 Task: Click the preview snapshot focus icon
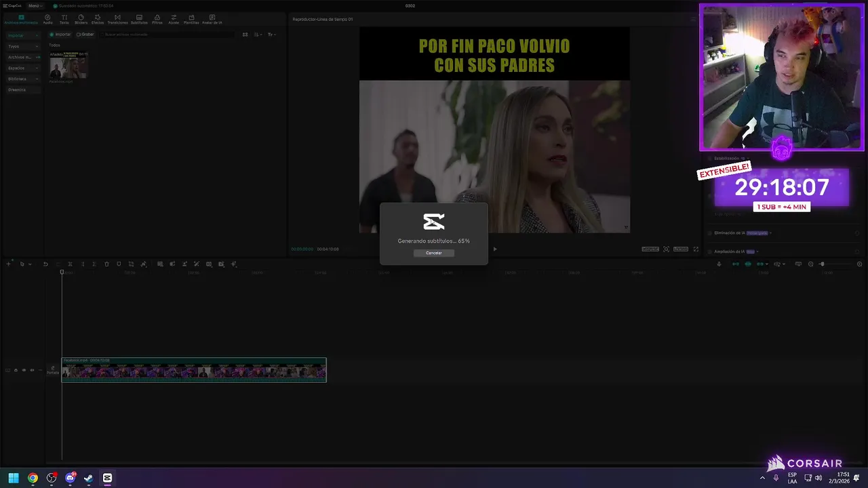coord(666,249)
